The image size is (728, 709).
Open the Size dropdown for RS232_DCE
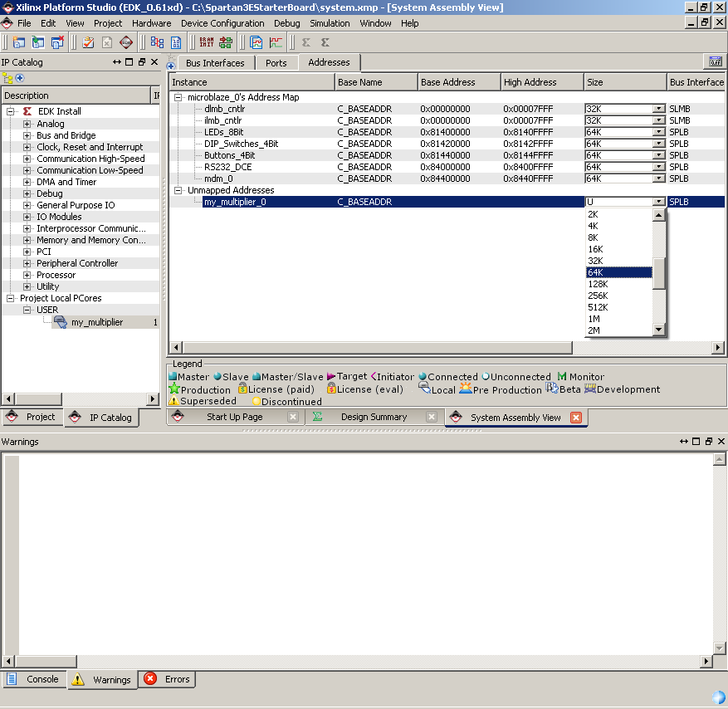click(x=658, y=167)
